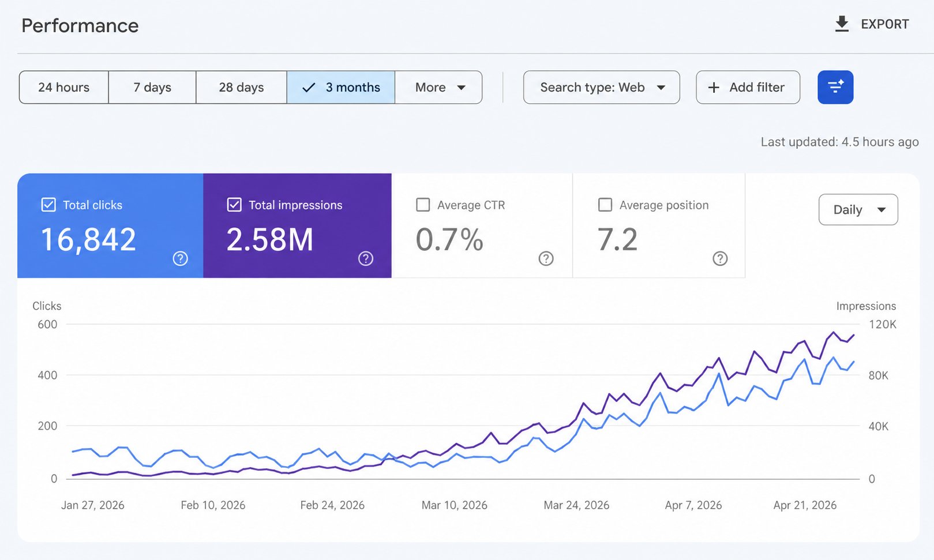
Task: Open help icon for Average CTR
Action: tap(546, 258)
